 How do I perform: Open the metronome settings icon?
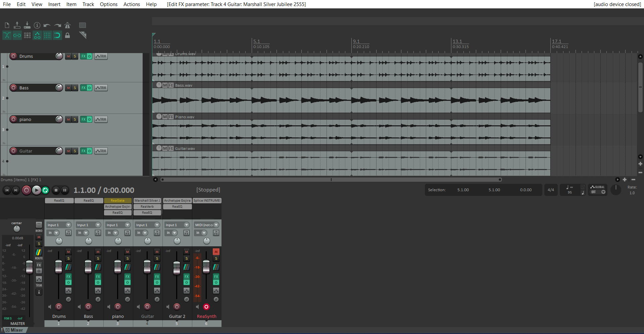click(67, 25)
